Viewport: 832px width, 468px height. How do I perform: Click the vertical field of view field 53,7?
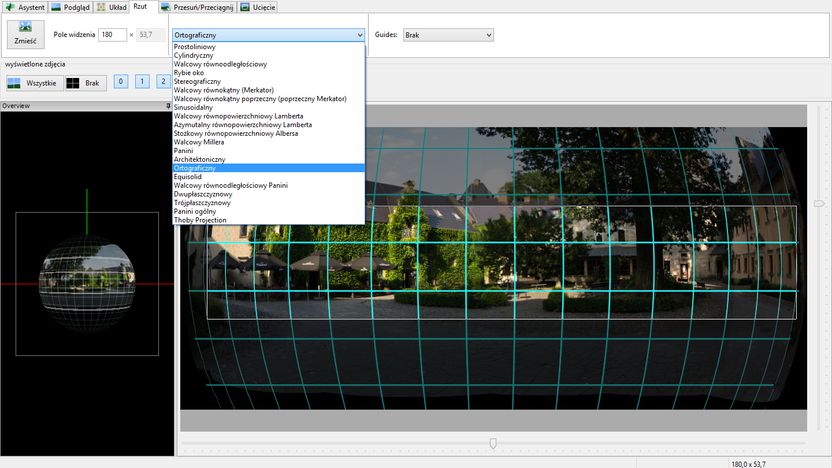point(151,34)
